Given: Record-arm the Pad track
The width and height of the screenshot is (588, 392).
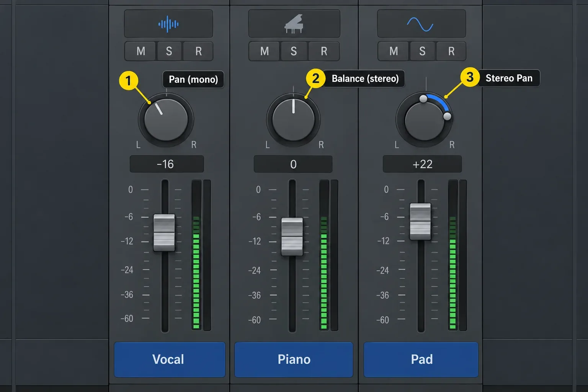Looking at the screenshot, I should click(451, 51).
